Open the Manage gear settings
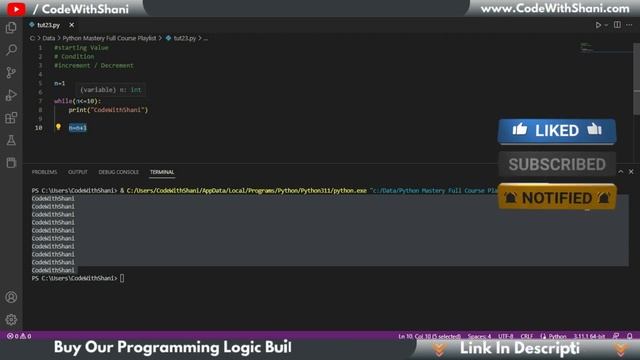The width and height of the screenshot is (640, 360). coord(11,320)
